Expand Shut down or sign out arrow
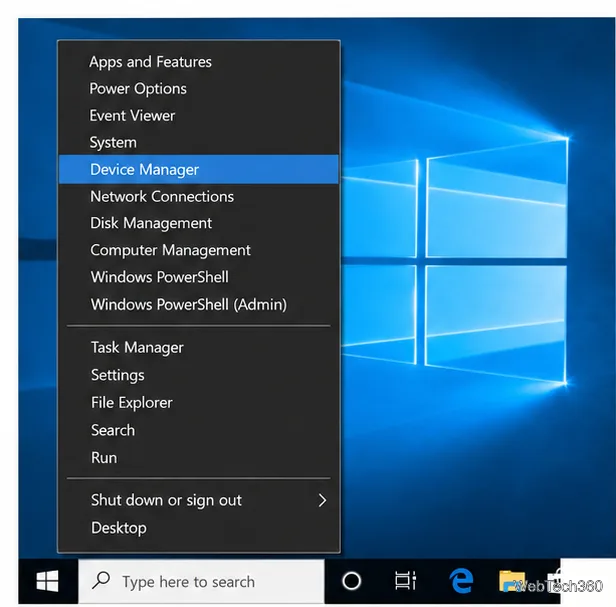 click(x=322, y=500)
